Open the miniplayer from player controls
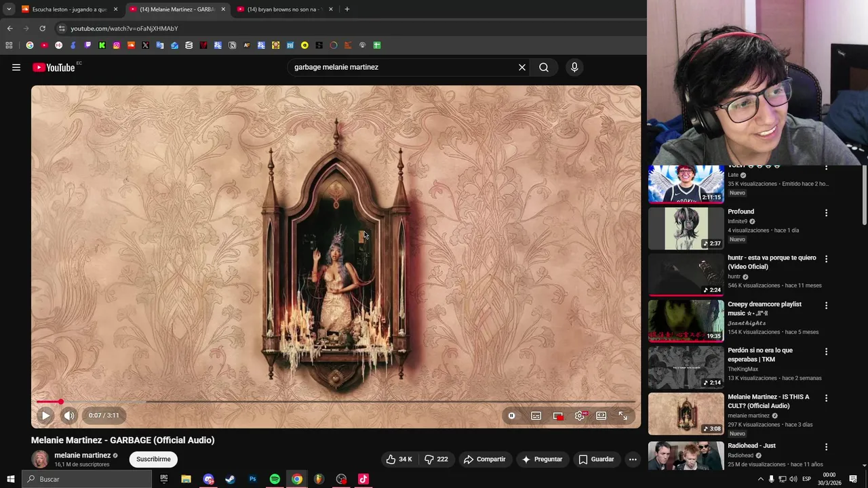Viewport: 868px width, 488px height. (x=557, y=415)
